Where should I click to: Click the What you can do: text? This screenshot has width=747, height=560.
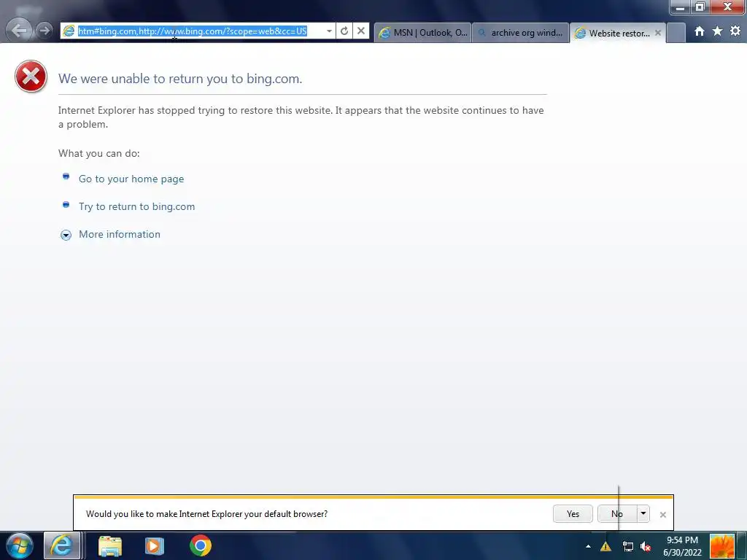98,153
